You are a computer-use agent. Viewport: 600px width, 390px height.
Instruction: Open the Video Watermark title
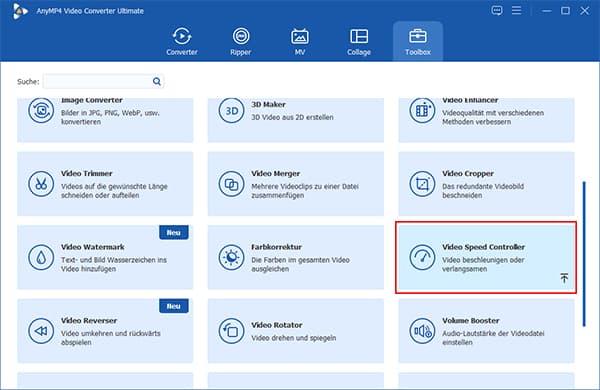click(93, 247)
